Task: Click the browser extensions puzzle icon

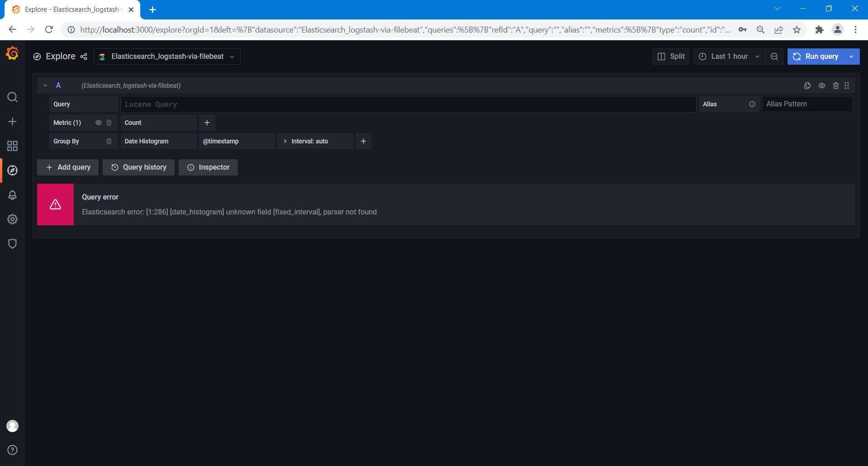Action: [819, 30]
